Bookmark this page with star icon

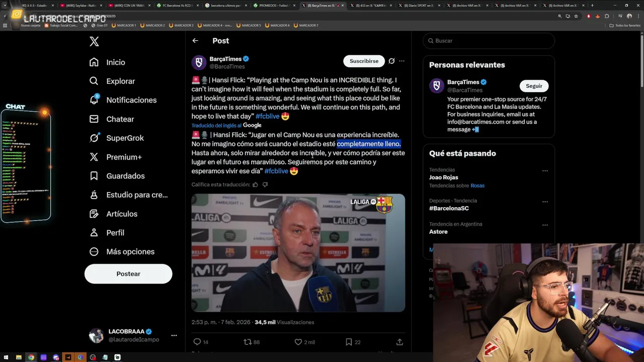576,16
